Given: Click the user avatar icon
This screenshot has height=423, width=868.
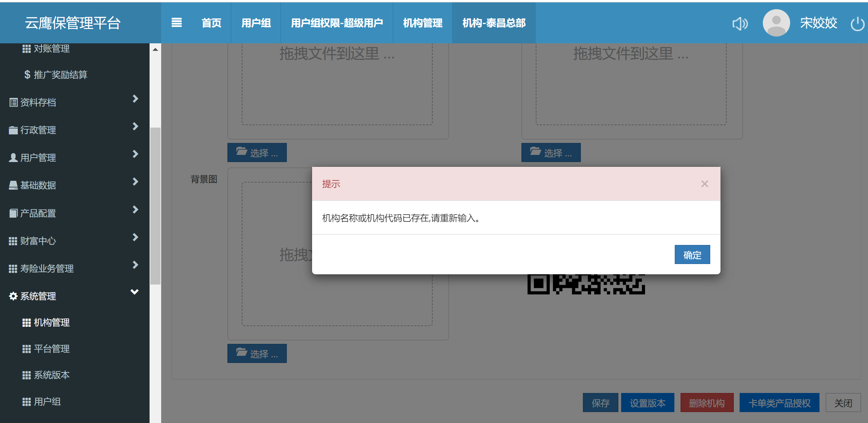Looking at the screenshot, I should pos(776,23).
